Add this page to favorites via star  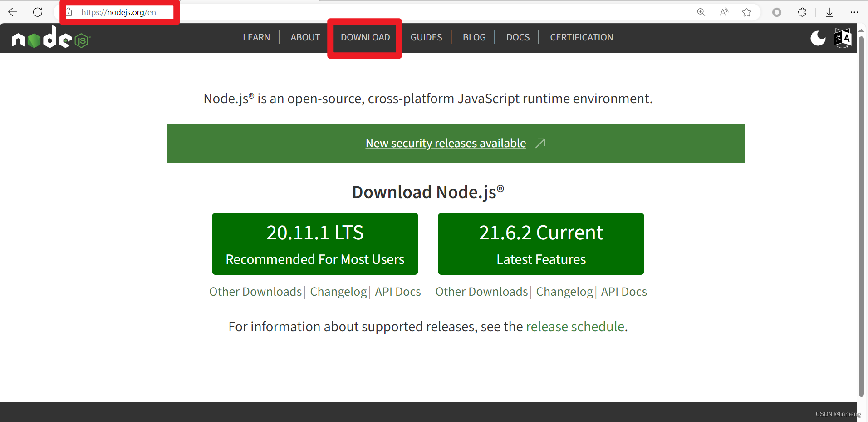click(746, 12)
